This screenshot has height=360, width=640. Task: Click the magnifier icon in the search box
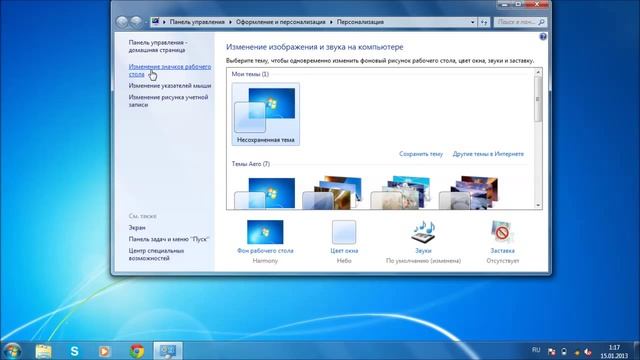[x=541, y=22]
